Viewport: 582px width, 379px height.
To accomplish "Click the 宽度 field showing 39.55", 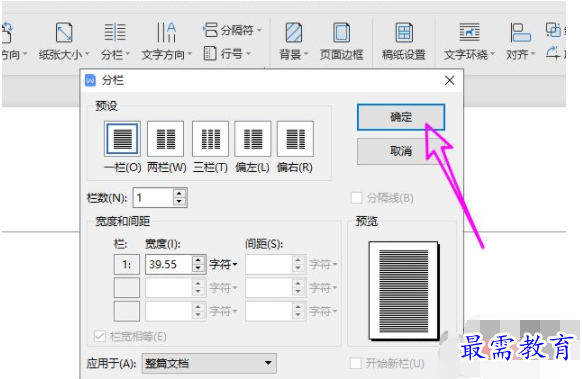I will tap(169, 264).
